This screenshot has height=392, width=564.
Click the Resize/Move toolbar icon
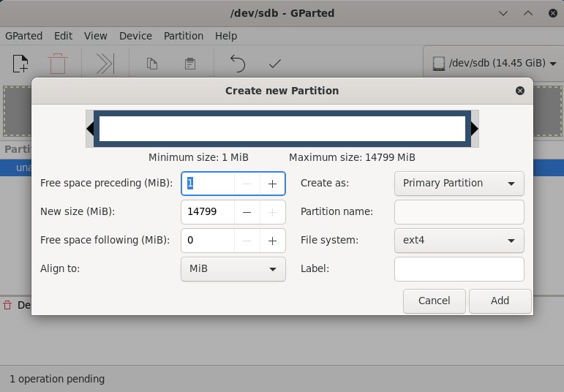tap(105, 64)
